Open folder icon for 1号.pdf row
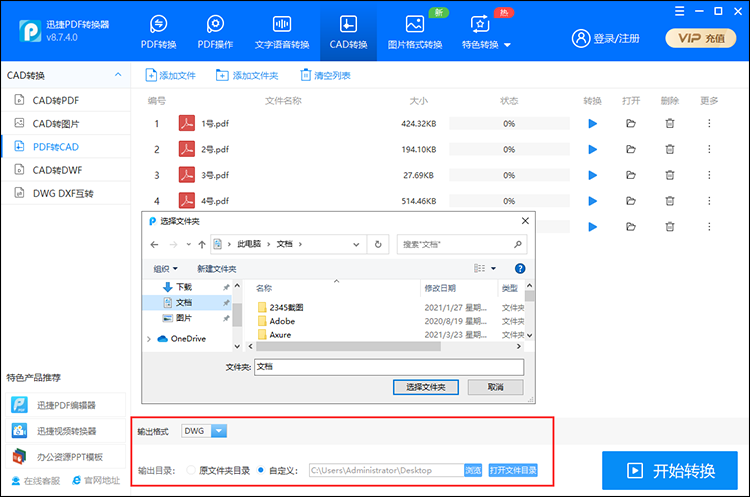The image size is (750, 497). click(631, 123)
